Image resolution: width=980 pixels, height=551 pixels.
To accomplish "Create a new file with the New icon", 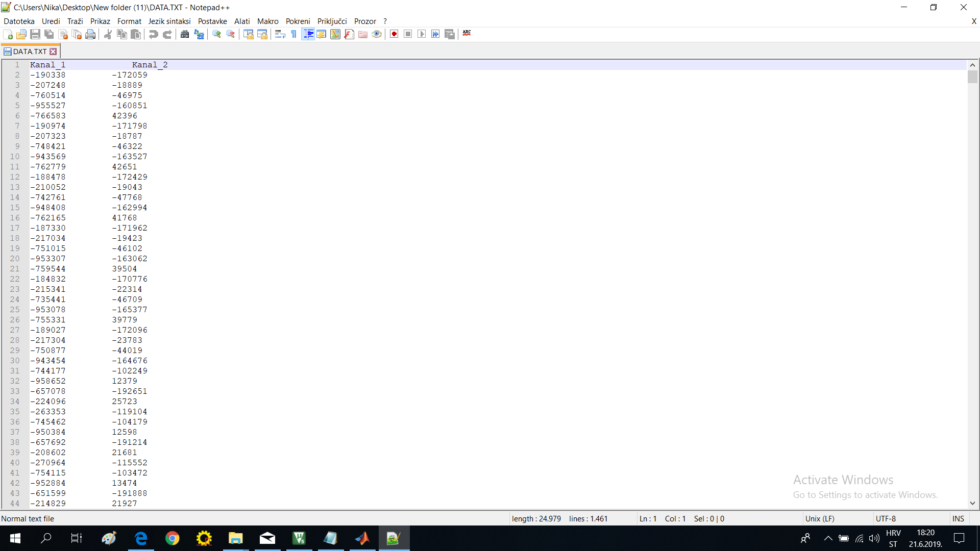I will pos(8,34).
